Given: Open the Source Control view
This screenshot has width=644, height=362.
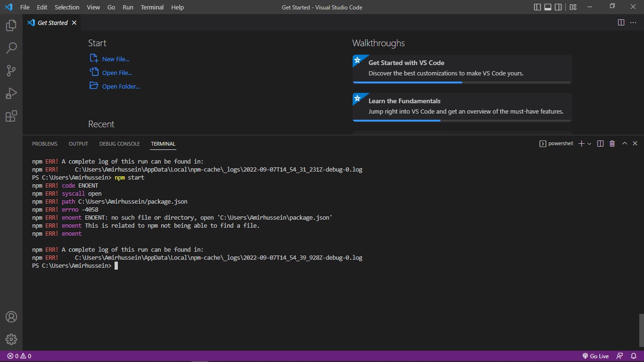Looking at the screenshot, I should [x=11, y=71].
